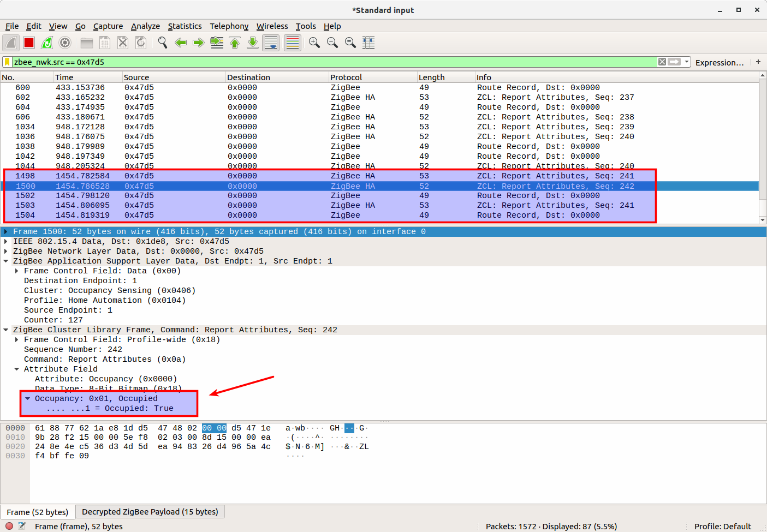Open the Edit menu
This screenshot has width=767, height=532.
click(x=34, y=26)
